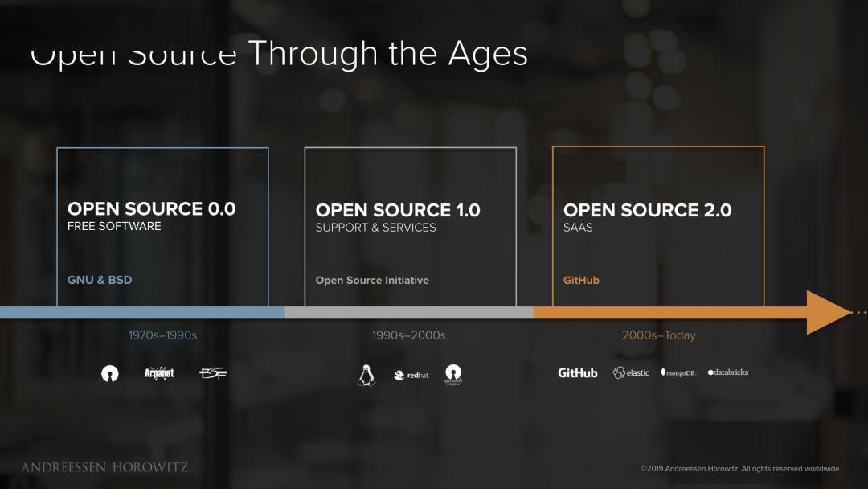Click the gray timeline segment
Viewport: 868px width, 489px height.
coord(409,312)
